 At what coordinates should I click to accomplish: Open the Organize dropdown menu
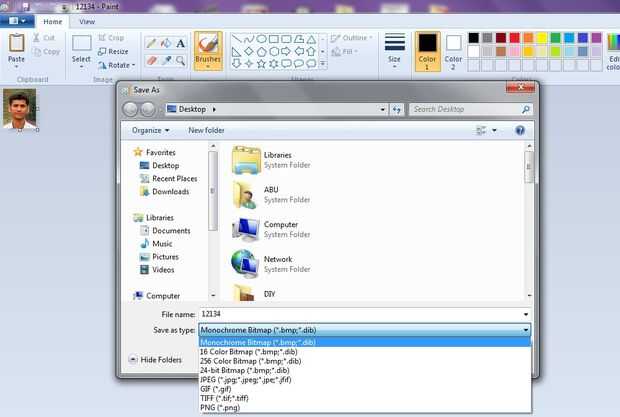(x=151, y=130)
